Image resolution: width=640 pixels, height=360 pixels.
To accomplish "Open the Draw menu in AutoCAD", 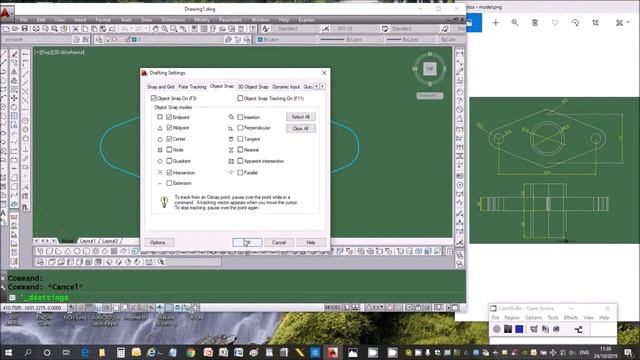I will 147,20.
